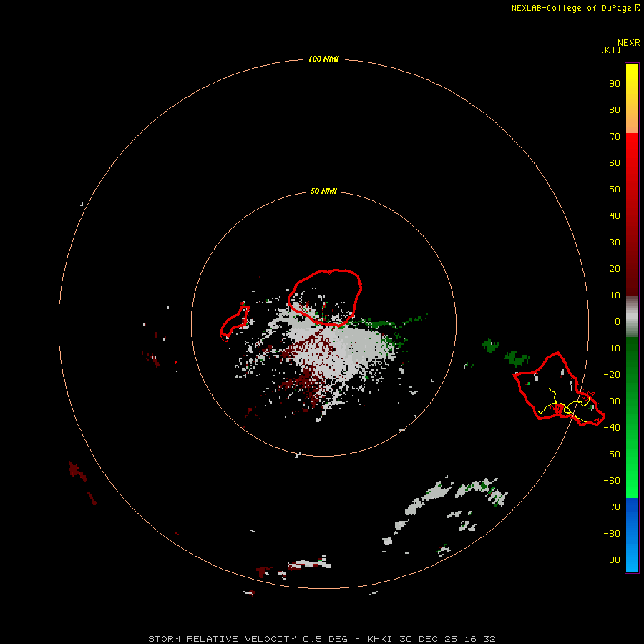Pick the gray zero-velocity band on the color scale
Screen dimensions: 644x644
tap(632, 317)
